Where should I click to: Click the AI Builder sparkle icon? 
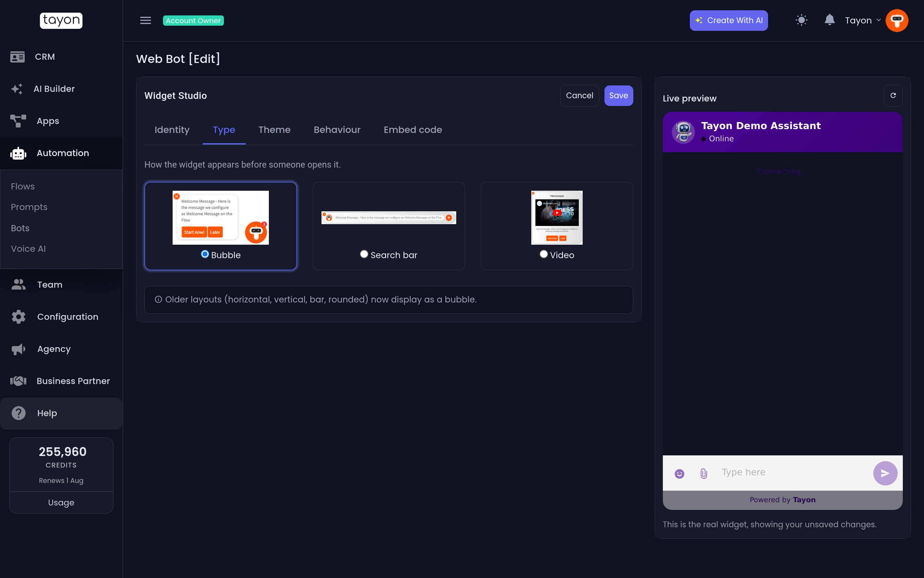[17, 89]
